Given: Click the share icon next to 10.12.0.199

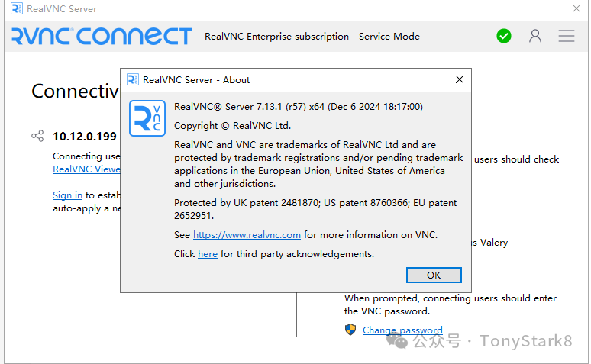Looking at the screenshot, I should tap(37, 136).
